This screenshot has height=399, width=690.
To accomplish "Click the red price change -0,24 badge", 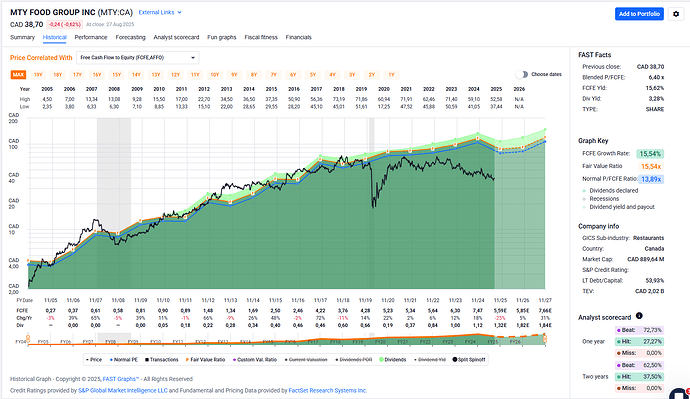I will (x=64, y=25).
